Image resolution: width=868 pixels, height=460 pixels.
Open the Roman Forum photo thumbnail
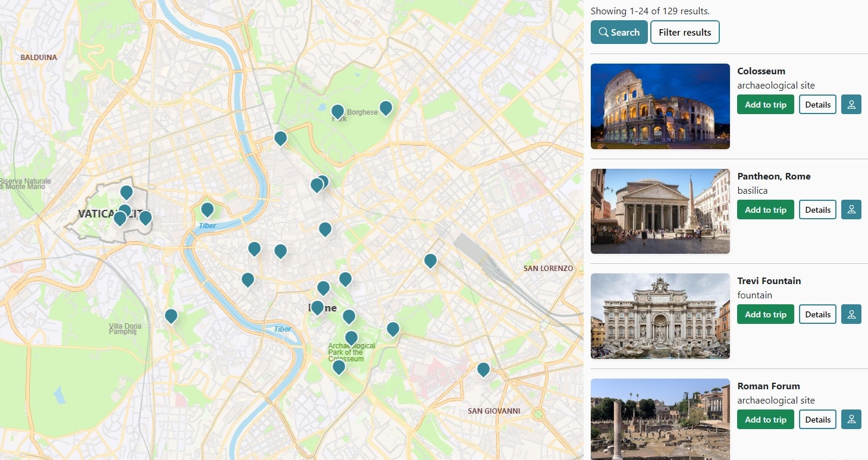tap(660, 419)
